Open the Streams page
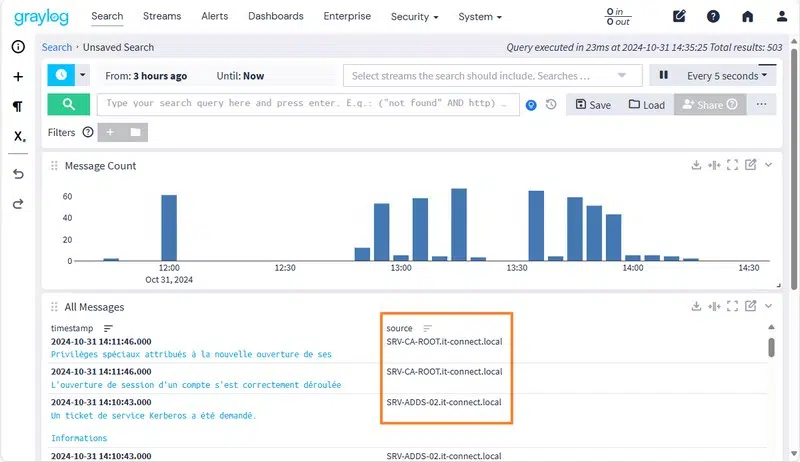 pyautogui.click(x=162, y=17)
